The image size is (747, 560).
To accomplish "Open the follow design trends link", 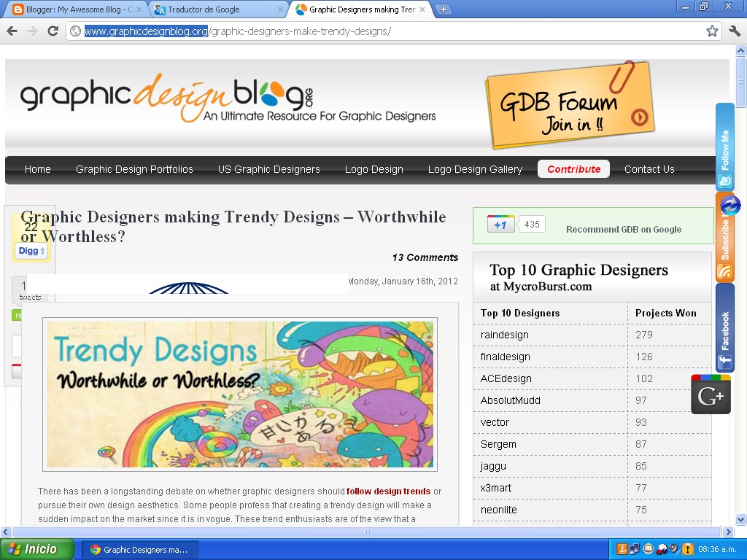I will (388, 491).
